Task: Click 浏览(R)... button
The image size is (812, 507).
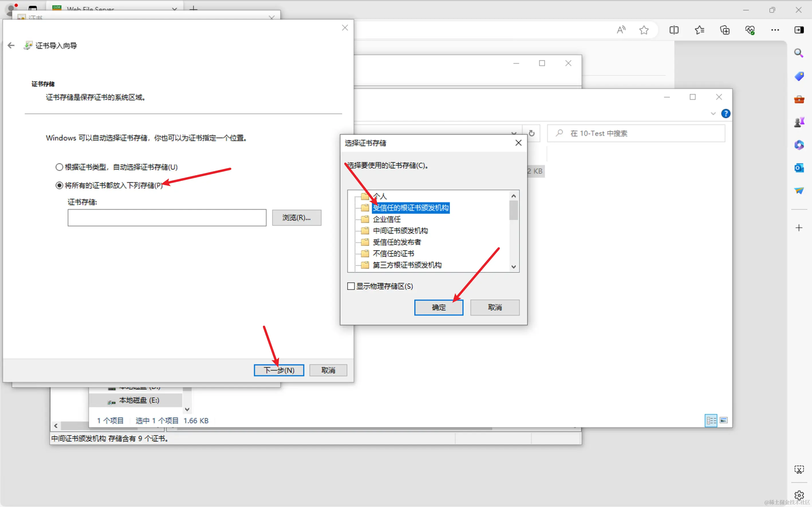Action: [297, 218]
